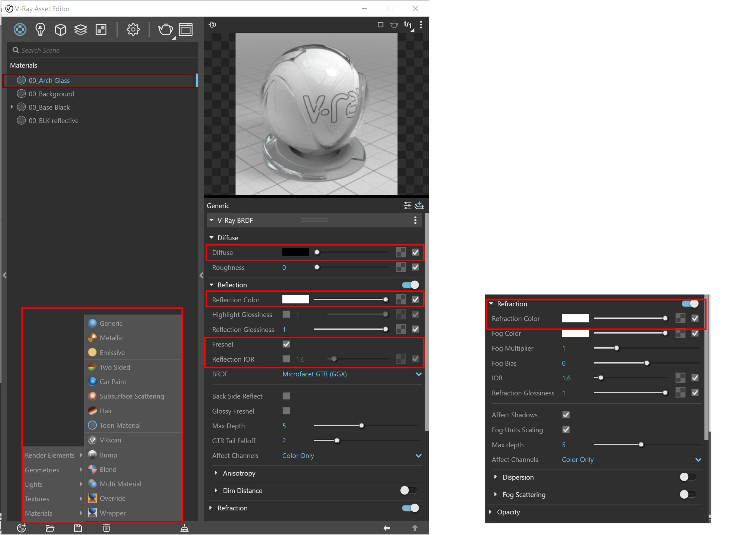The width and height of the screenshot is (756, 535).
Task: Open the Render Elements submenu
Action: (x=53, y=455)
